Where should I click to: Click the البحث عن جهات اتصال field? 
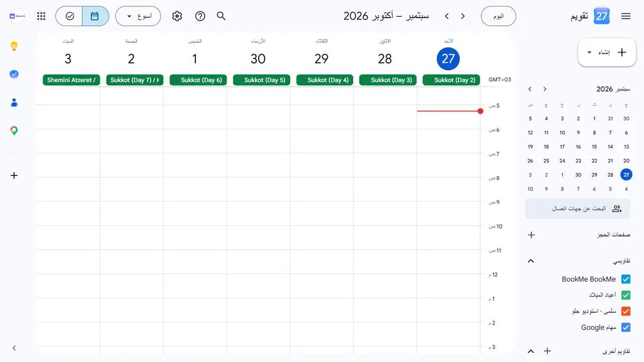(x=577, y=209)
